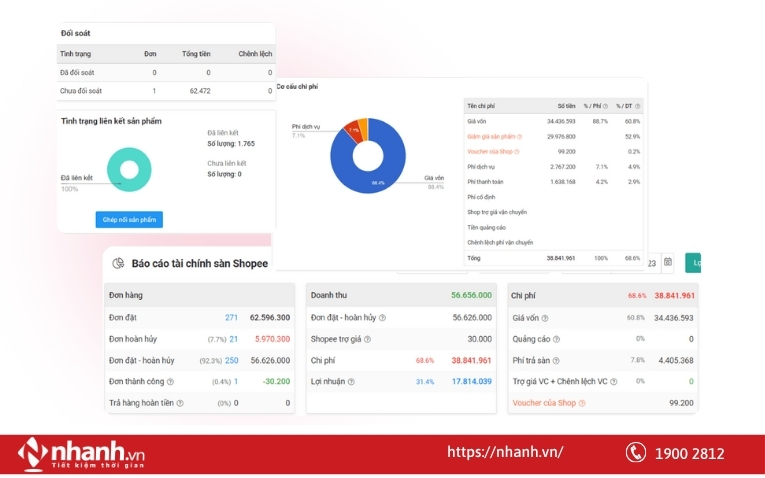Open Voucher của Shop in Chi phí card
The image size is (765, 478).
pos(545,403)
